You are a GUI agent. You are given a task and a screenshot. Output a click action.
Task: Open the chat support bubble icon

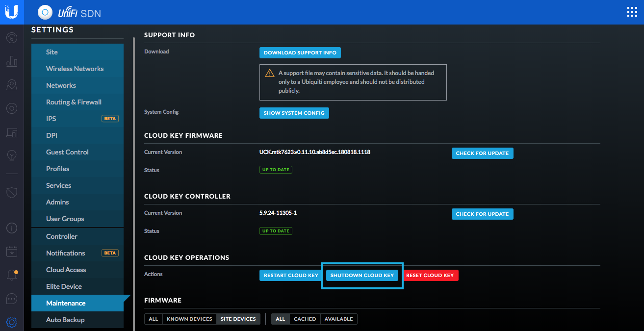tap(11, 299)
